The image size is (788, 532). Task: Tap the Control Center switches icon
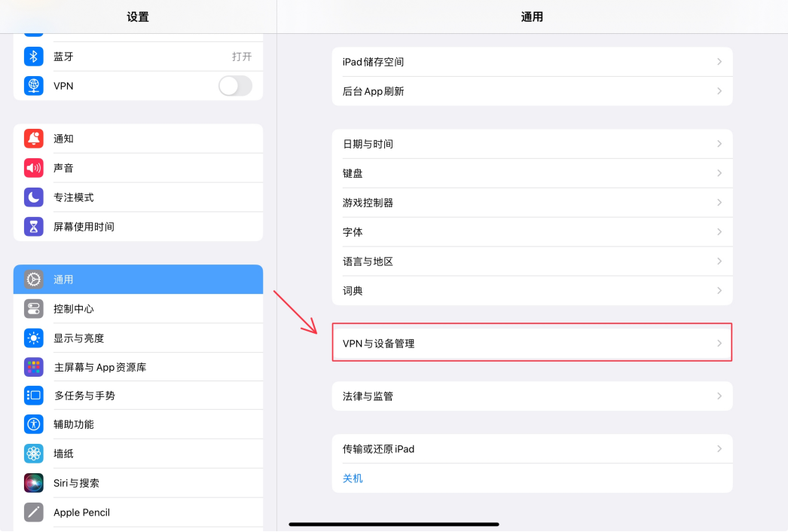[34, 309]
